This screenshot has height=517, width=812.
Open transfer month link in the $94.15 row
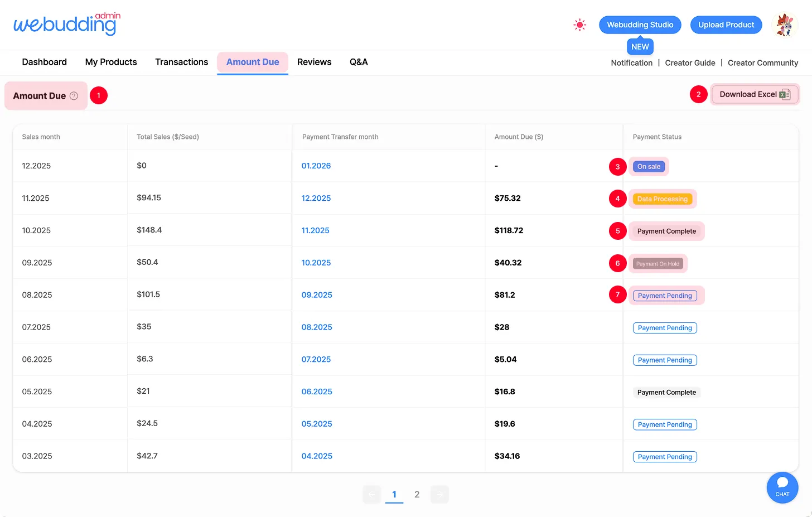click(316, 198)
